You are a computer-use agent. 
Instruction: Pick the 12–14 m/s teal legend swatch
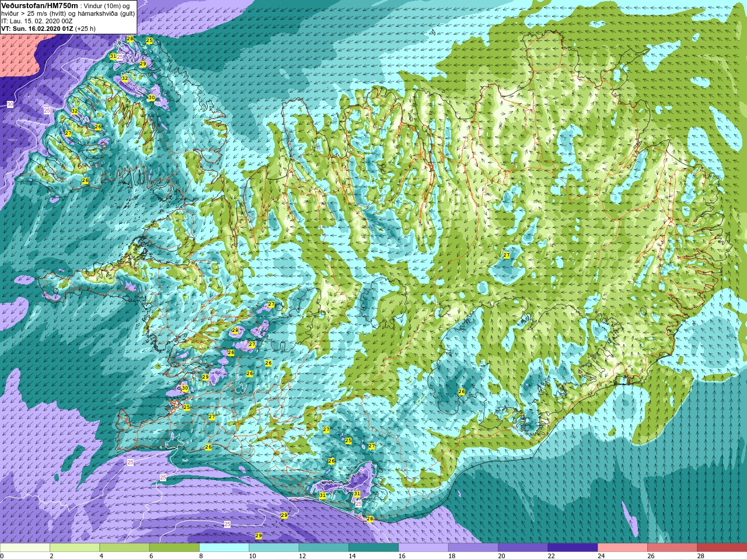click(x=323, y=548)
